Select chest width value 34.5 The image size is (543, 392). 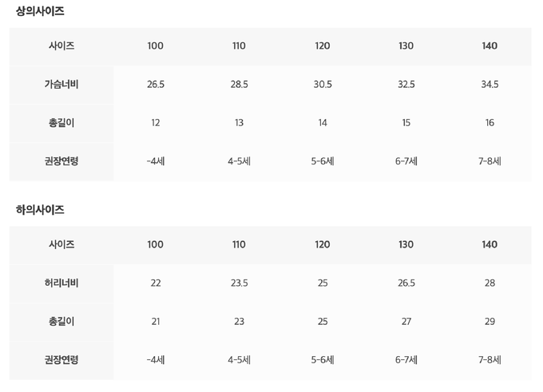(x=489, y=85)
